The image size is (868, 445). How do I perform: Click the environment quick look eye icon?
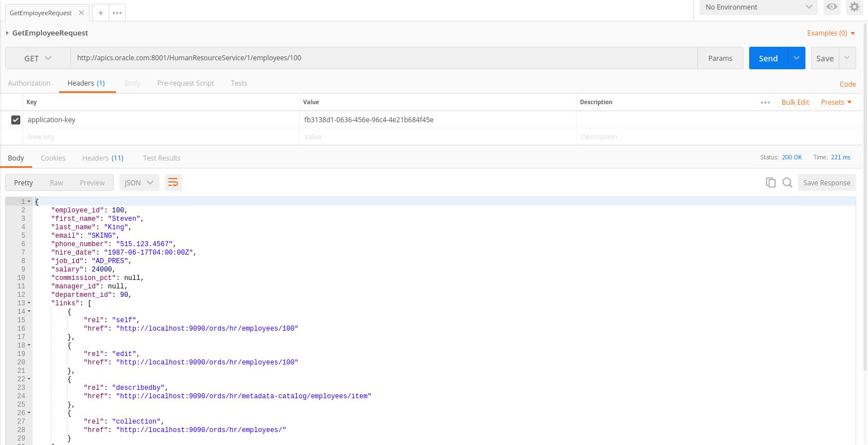click(831, 7)
